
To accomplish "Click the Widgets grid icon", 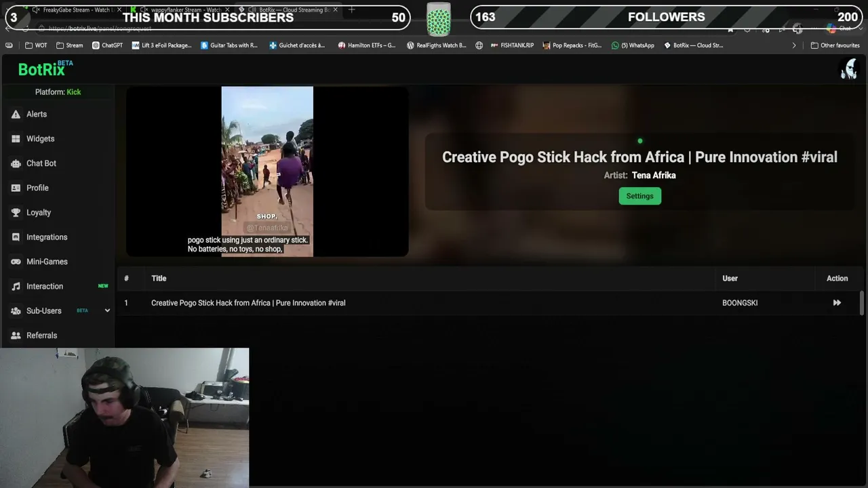I will pos(16,139).
